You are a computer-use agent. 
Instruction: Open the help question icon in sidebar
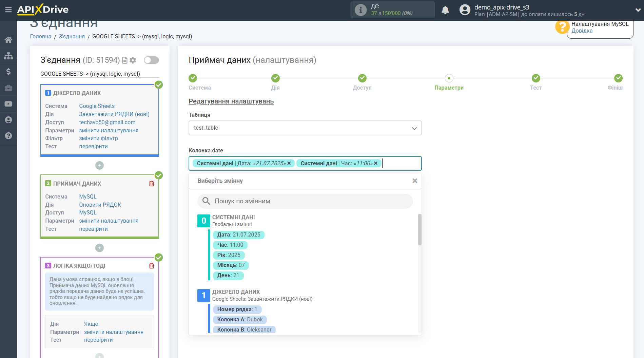[x=8, y=136]
